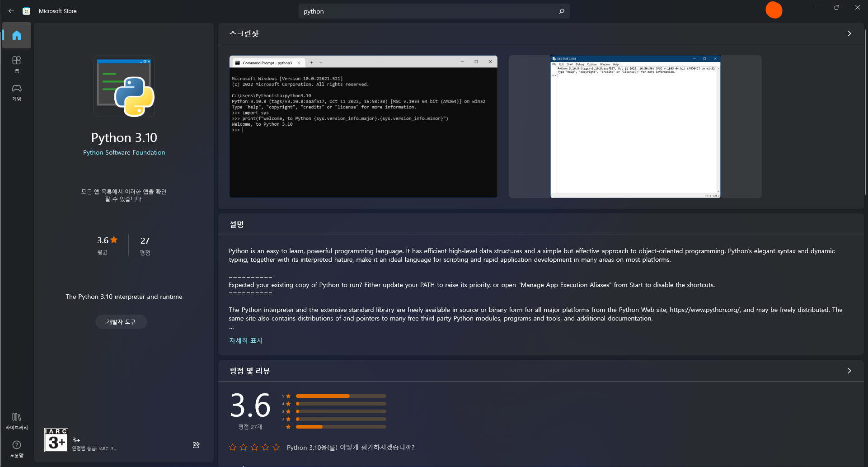
Task: Rate Python 3.10 one star
Action: (233, 447)
